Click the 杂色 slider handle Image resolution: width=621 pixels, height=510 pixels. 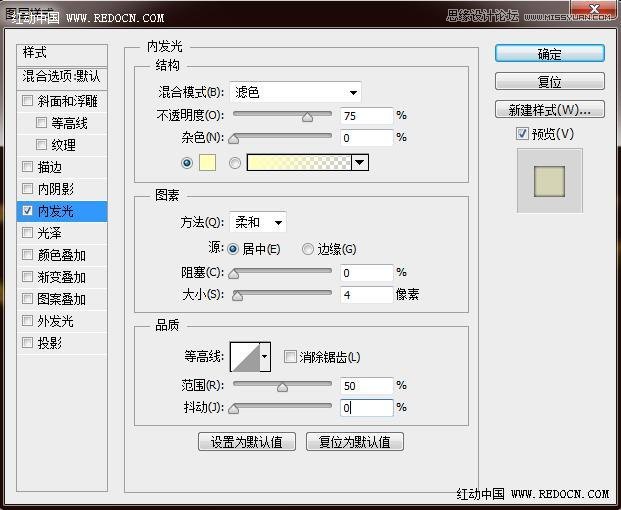click(x=234, y=139)
